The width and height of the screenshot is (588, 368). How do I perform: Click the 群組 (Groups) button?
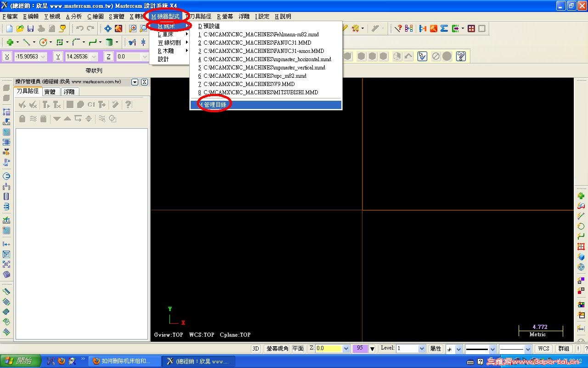pyautogui.click(x=564, y=349)
